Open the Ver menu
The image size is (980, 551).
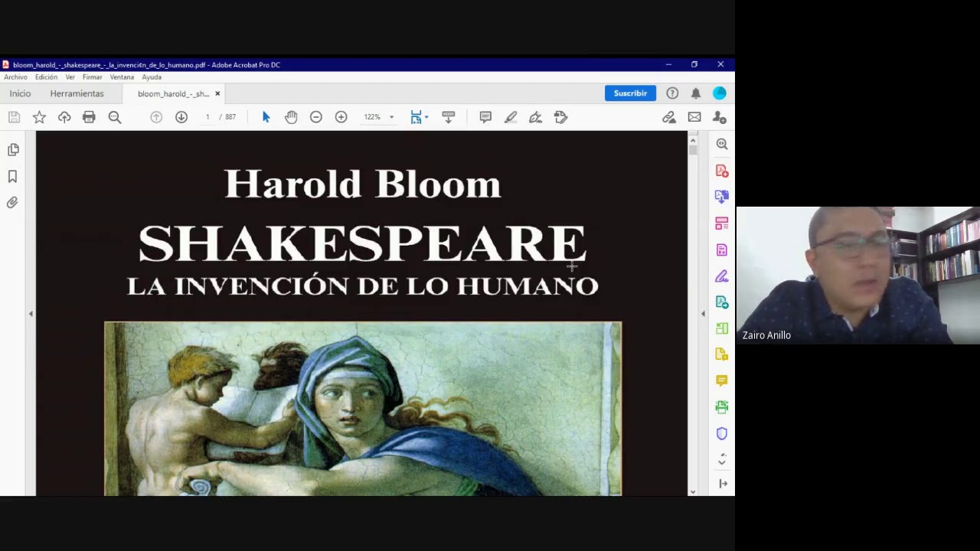coord(70,77)
